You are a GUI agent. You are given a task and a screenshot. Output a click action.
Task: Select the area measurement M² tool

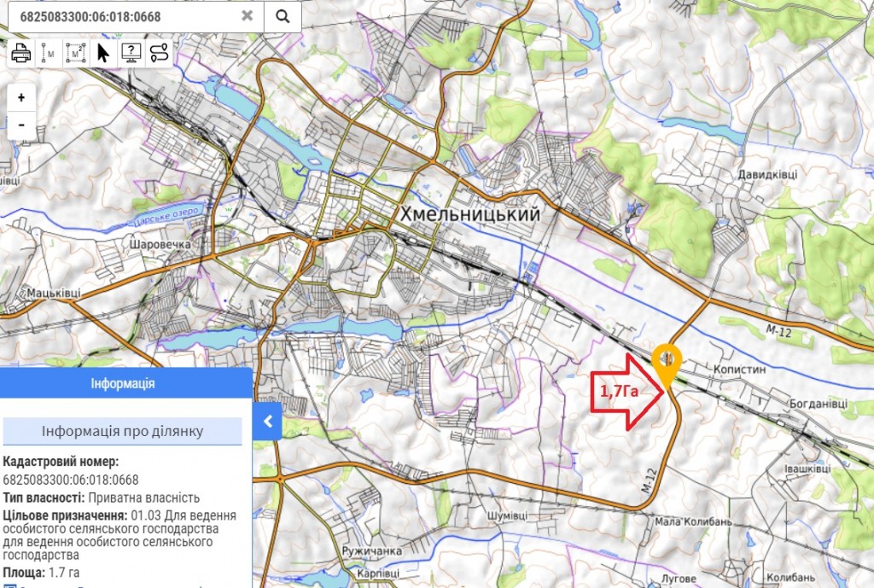tap(76, 53)
